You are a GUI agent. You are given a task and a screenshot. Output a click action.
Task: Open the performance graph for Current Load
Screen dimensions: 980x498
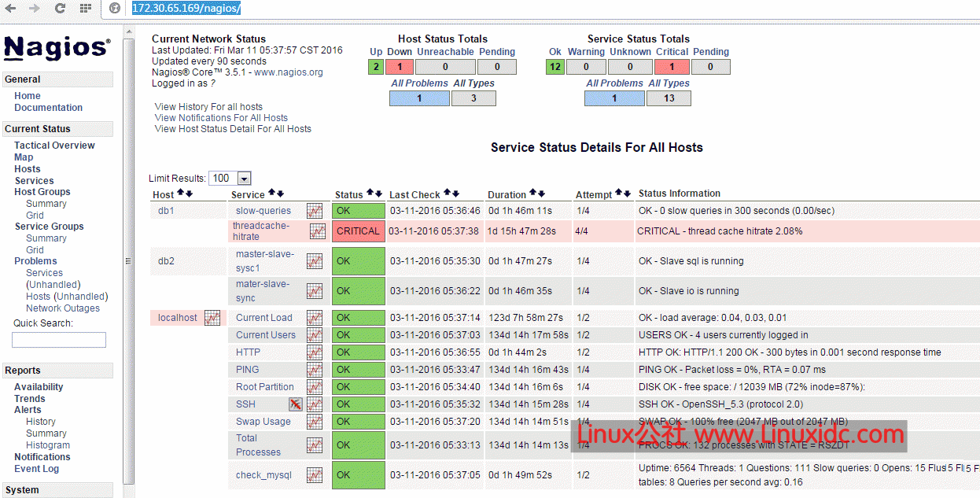[315, 317]
